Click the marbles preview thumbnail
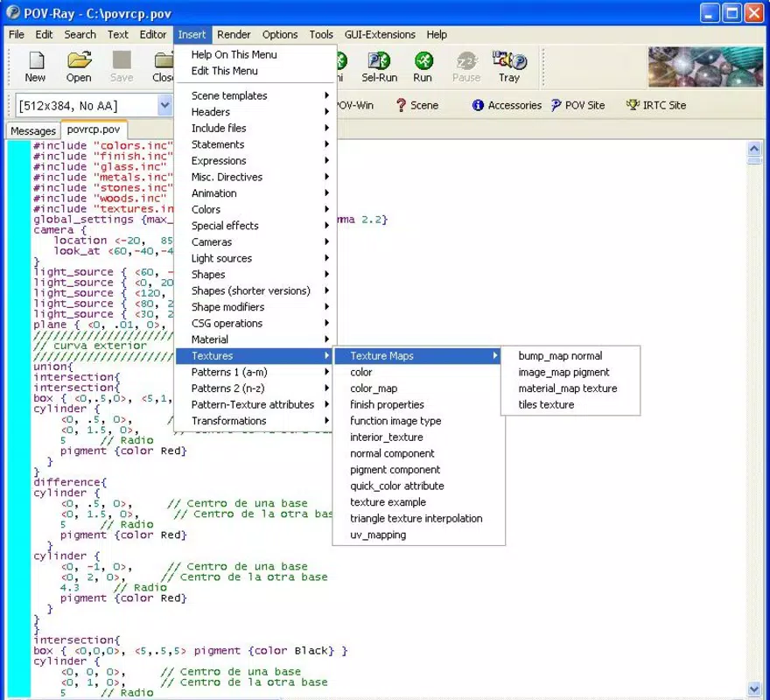The image size is (770, 700). click(705, 66)
